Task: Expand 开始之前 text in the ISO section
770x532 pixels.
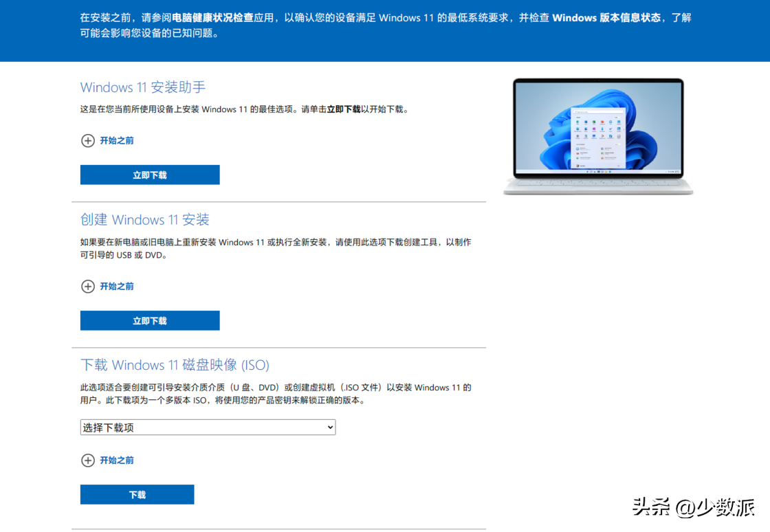Action: [117, 461]
